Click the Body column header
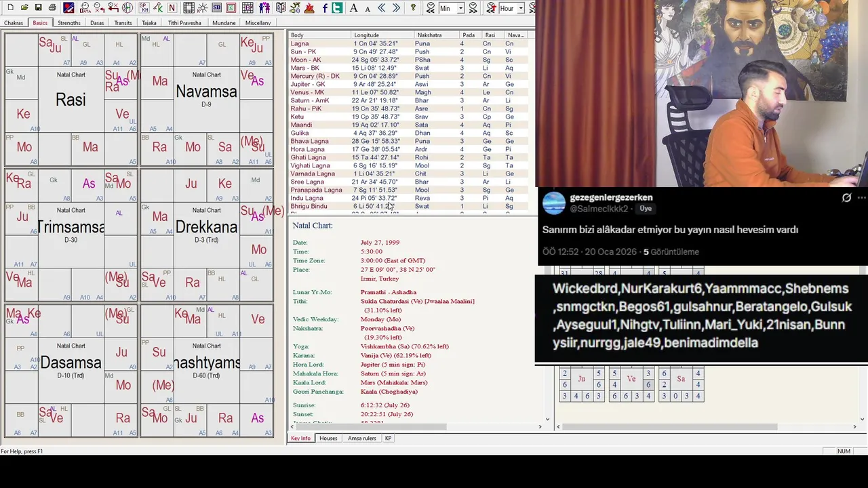Image resolution: width=868 pixels, height=488 pixels. pyautogui.click(x=319, y=35)
